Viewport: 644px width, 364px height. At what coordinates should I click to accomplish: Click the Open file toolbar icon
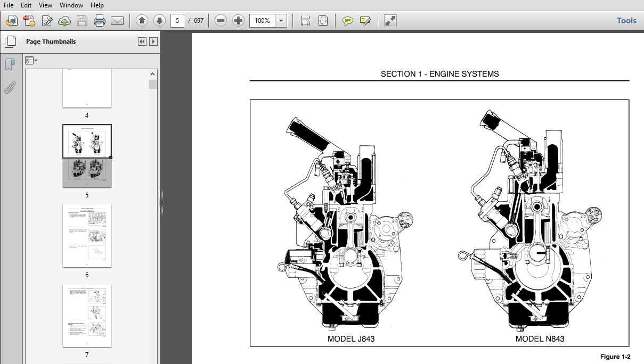point(12,21)
